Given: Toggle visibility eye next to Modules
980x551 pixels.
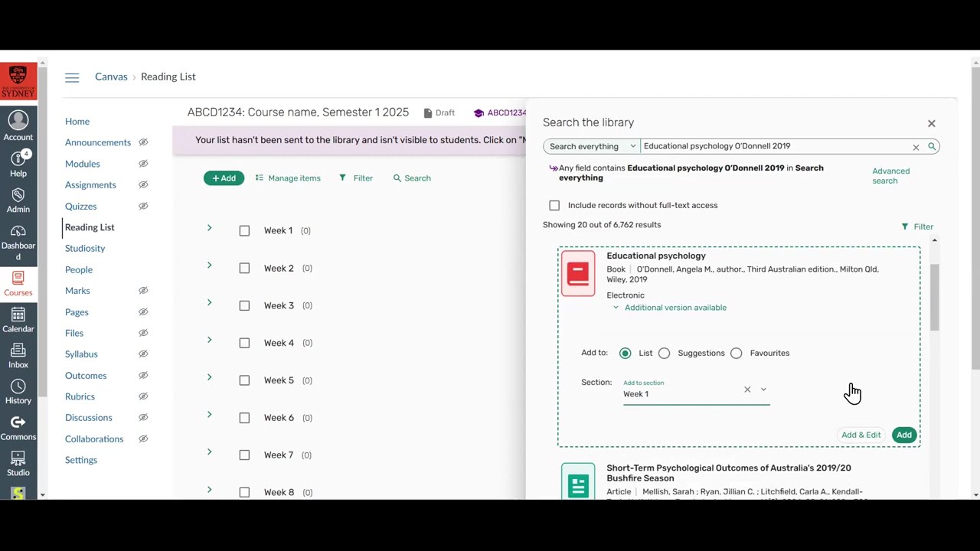Looking at the screenshot, I should pyautogui.click(x=143, y=164).
